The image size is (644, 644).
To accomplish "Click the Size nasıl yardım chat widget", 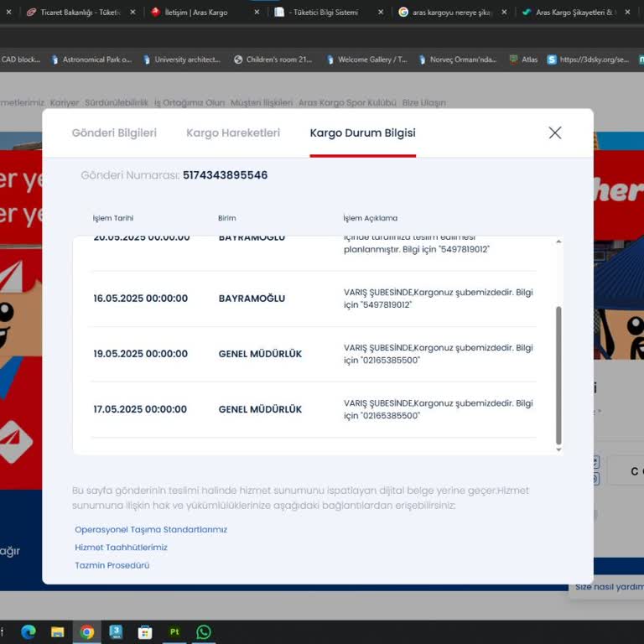I will (x=607, y=587).
